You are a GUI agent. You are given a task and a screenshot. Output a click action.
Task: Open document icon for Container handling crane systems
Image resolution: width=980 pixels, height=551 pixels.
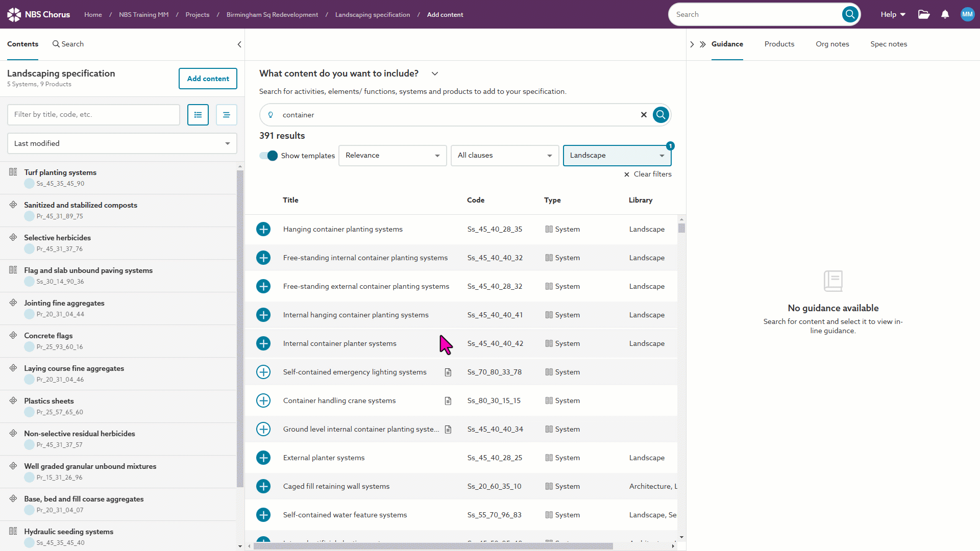pos(448,400)
